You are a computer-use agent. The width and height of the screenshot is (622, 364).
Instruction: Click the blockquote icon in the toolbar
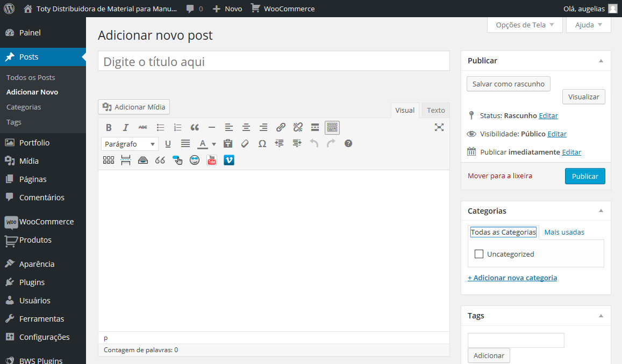point(195,128)
